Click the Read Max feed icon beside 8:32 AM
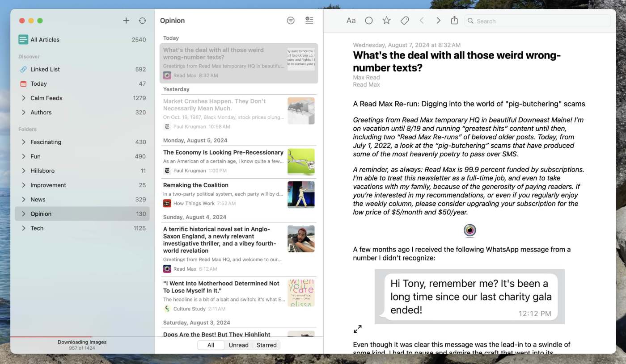626x364 pixels. 167,75
